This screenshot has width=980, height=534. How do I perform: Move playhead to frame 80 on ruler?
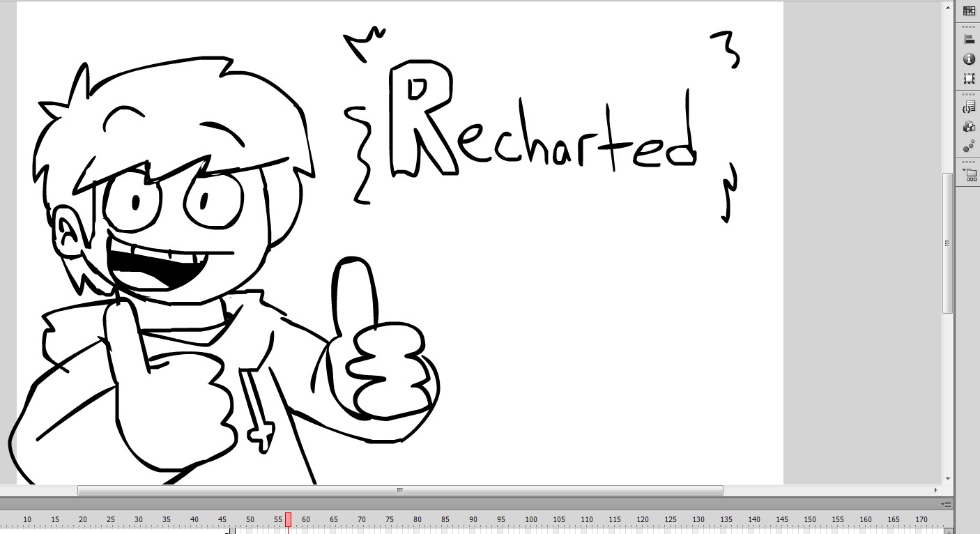coord(418,519)
